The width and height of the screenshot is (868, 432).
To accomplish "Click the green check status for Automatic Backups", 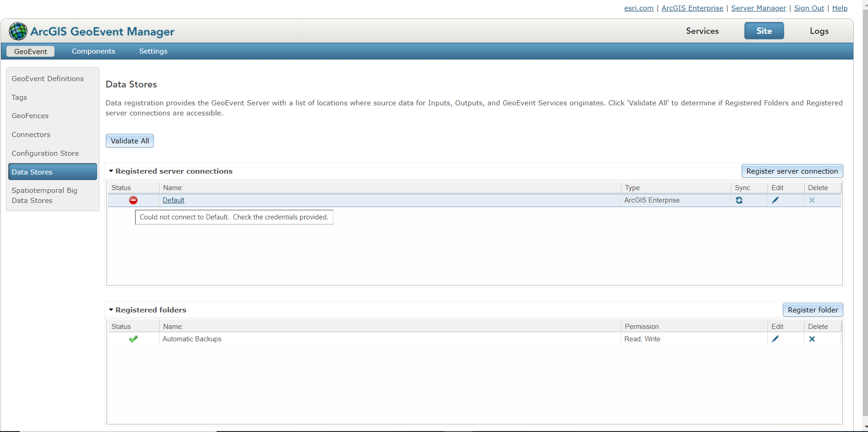I will click(x=133, y=339).
